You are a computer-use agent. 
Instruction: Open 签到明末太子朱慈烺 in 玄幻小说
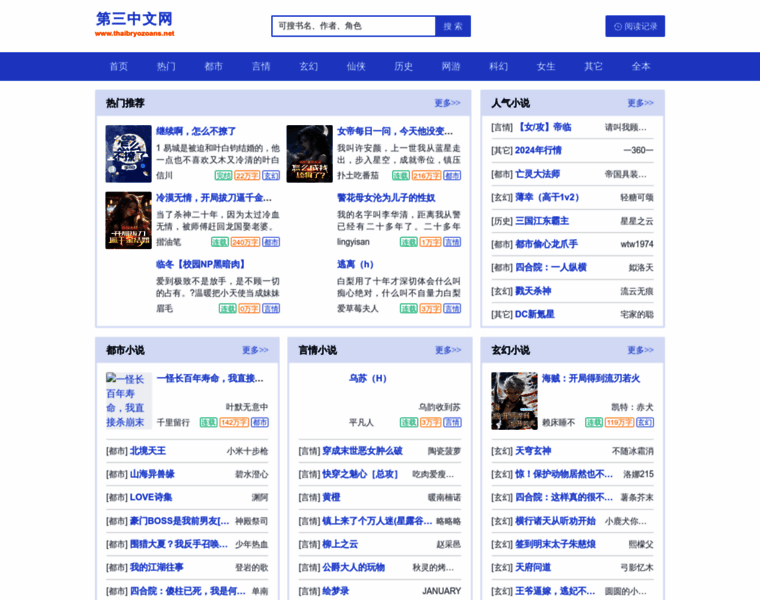[555, 544]
